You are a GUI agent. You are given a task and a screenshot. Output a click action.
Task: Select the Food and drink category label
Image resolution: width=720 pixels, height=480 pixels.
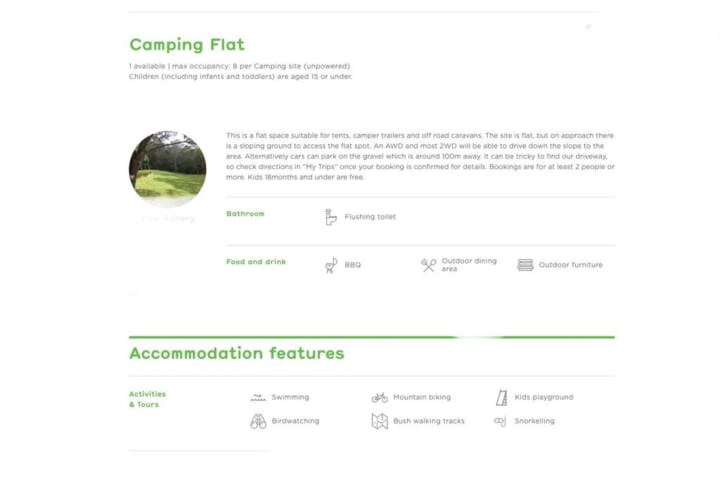pyautogui.click(x=256, y=262)
